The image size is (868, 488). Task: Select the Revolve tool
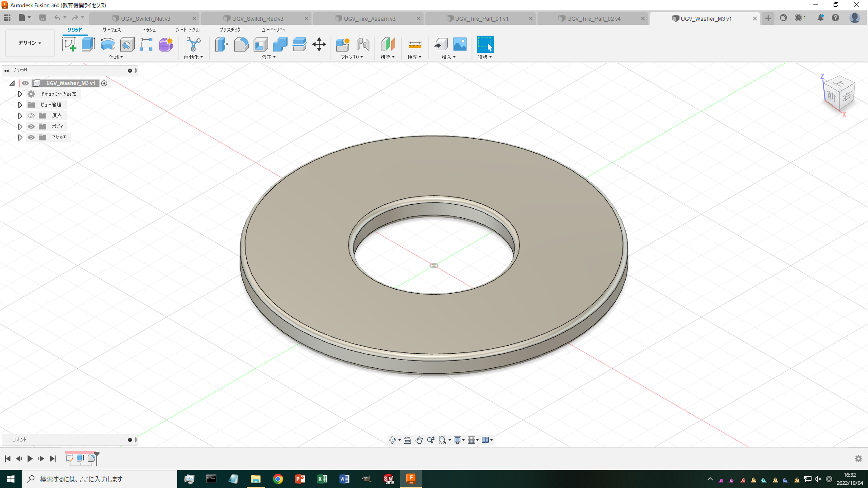pos(108,44)
